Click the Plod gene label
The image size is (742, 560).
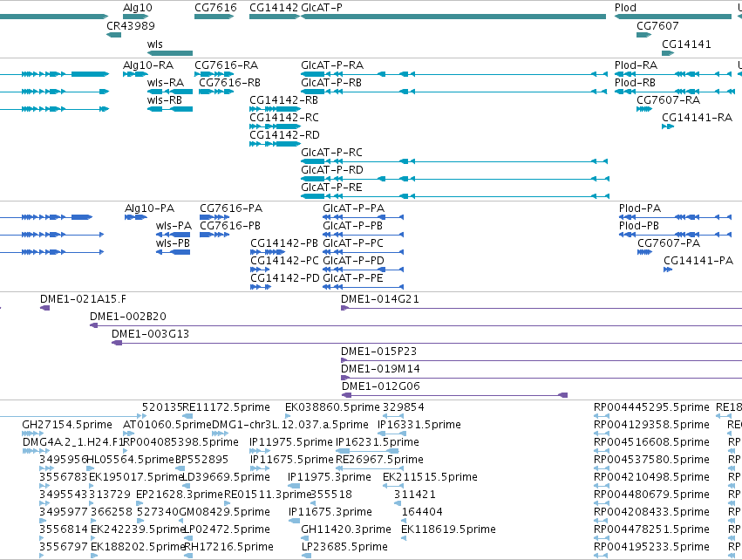click(625, 8)
